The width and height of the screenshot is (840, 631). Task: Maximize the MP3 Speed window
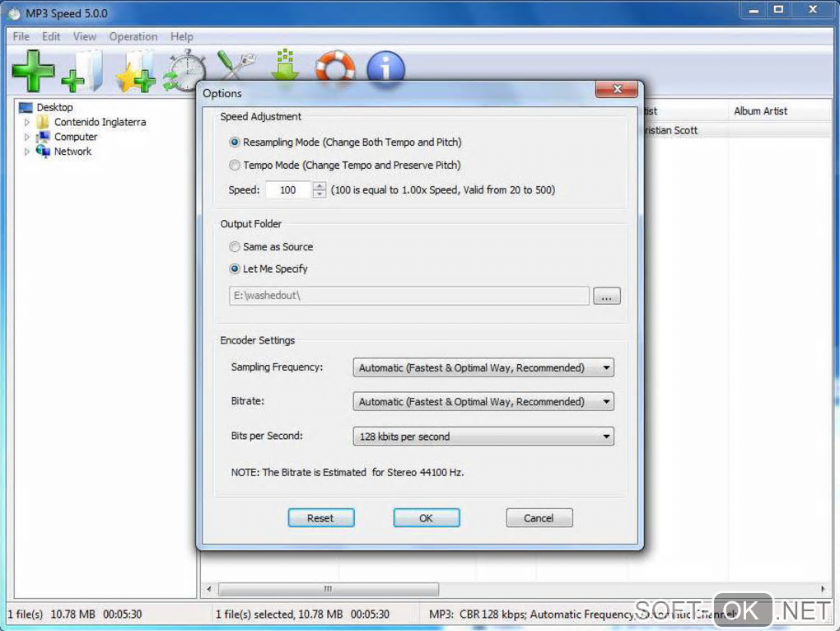coord(778,10)
